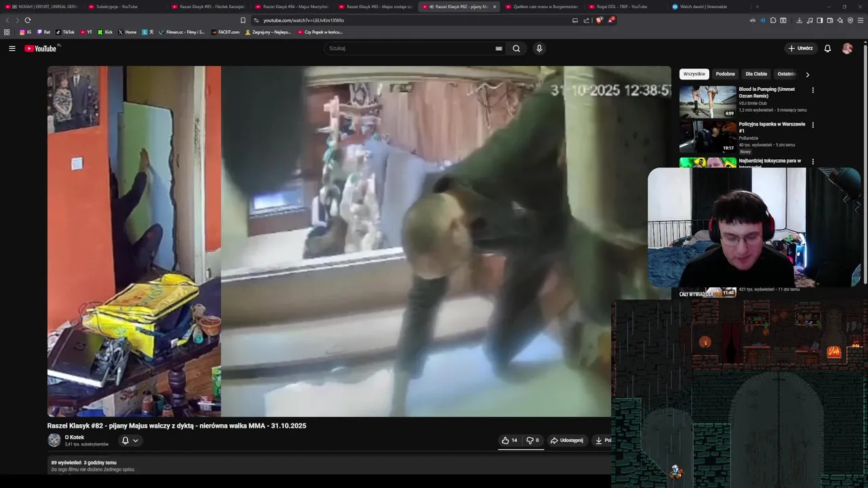Open Filman.cc bookmark
The width and height of the screenshot is (868, 488).
pyautogui.click(x=182, y=32)
